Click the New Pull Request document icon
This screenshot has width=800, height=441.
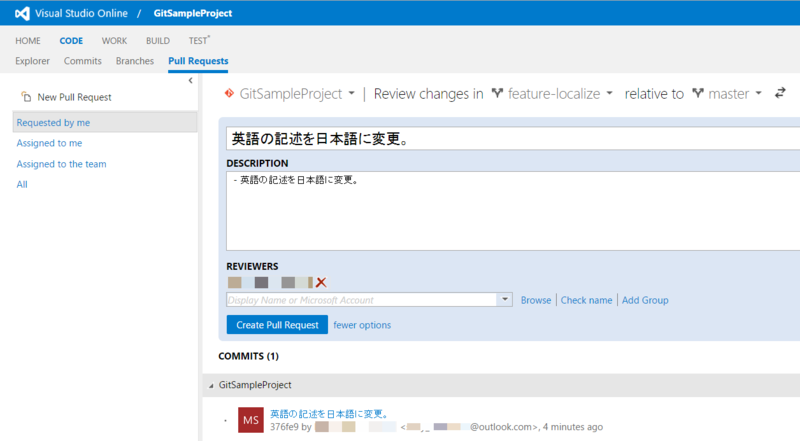pyautogui.click(x=26, y=96)
